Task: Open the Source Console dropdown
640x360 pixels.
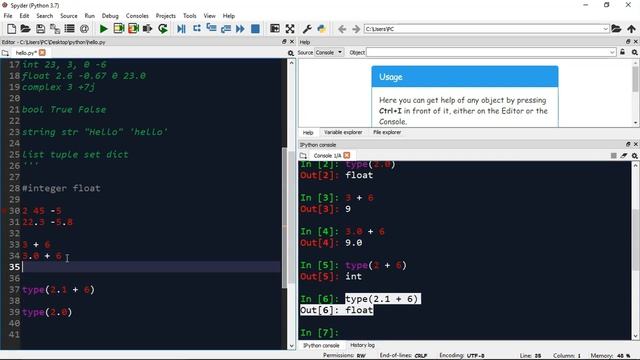Action: [x=329, y=52]
